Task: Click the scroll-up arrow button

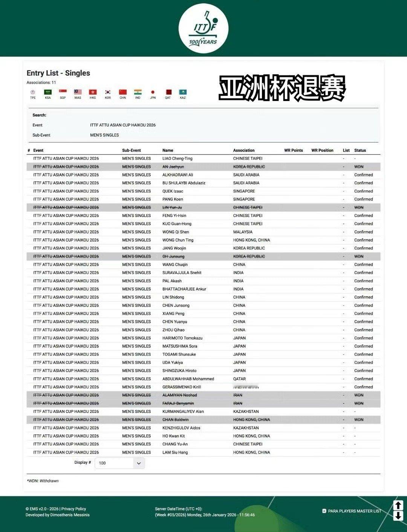Action: coord(398,505)
